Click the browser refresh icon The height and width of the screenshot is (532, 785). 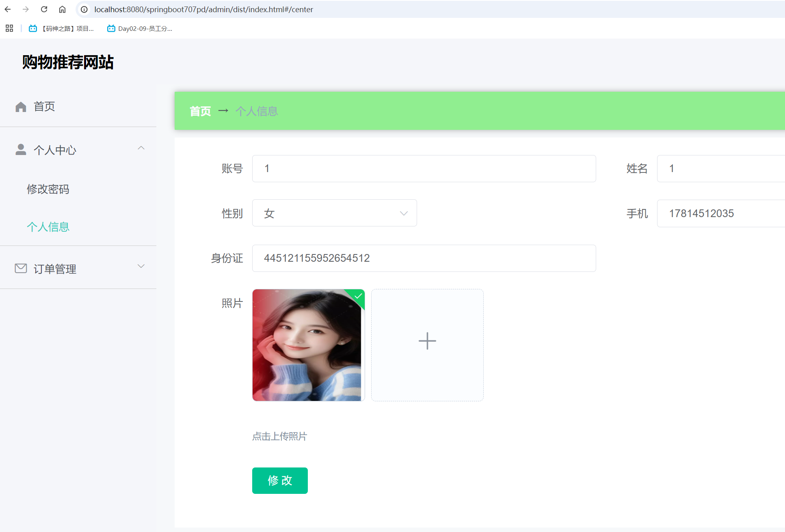[44, 9]
